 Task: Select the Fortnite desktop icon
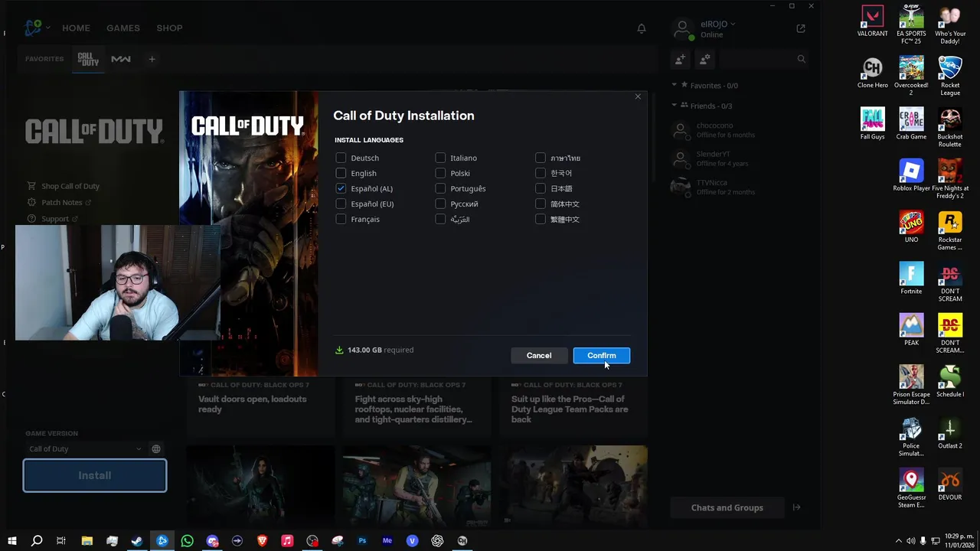click(x=911, y=278)
